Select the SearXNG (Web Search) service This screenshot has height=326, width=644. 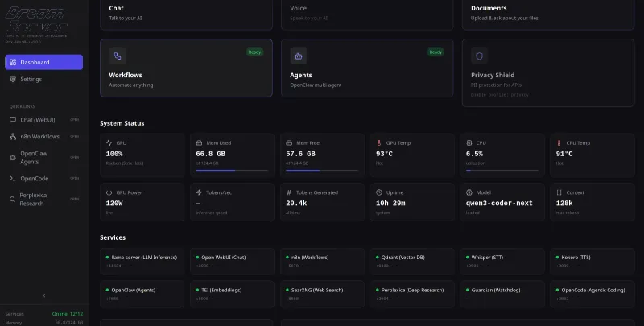pyautogui.click(x=322, y=294)
